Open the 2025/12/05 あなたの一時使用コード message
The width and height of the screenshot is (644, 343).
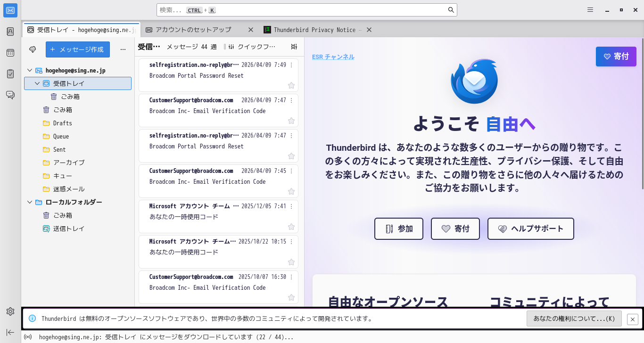(x=219, y=217)
